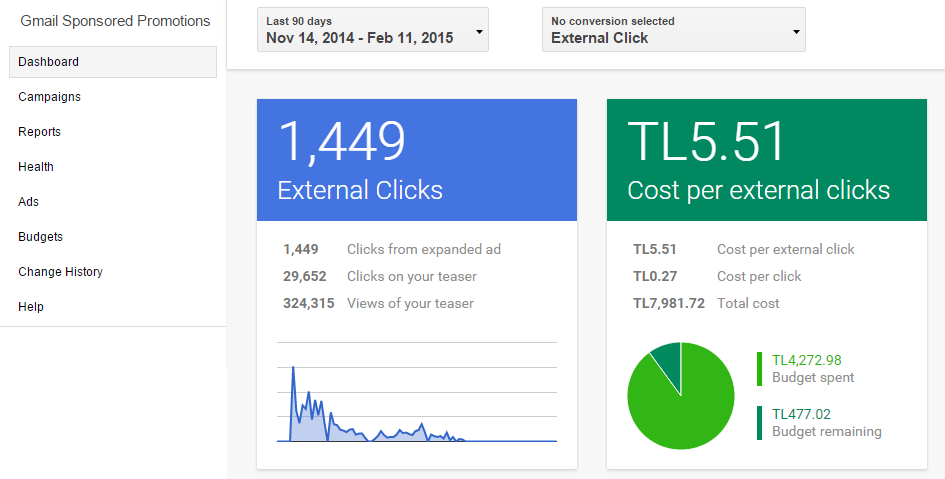This screenshot has width=945, height=479.
Task: Open the Reports section
Action: point(40,132)
